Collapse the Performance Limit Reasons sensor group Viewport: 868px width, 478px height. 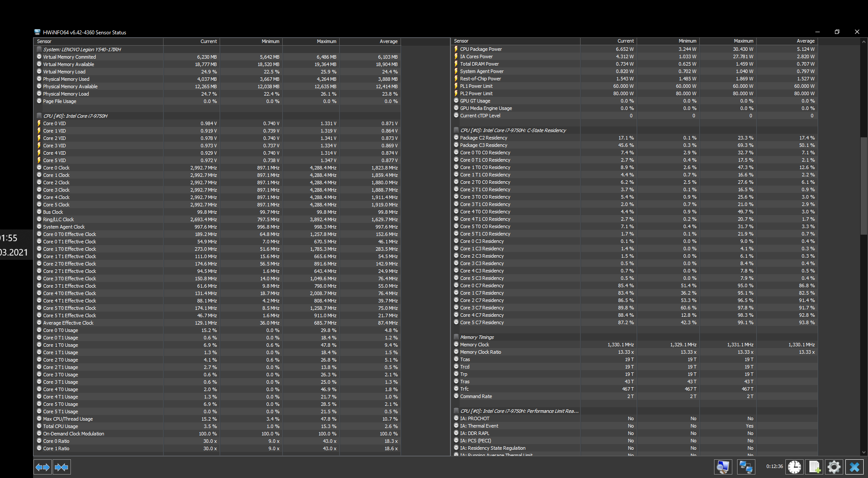pos(456,411)
